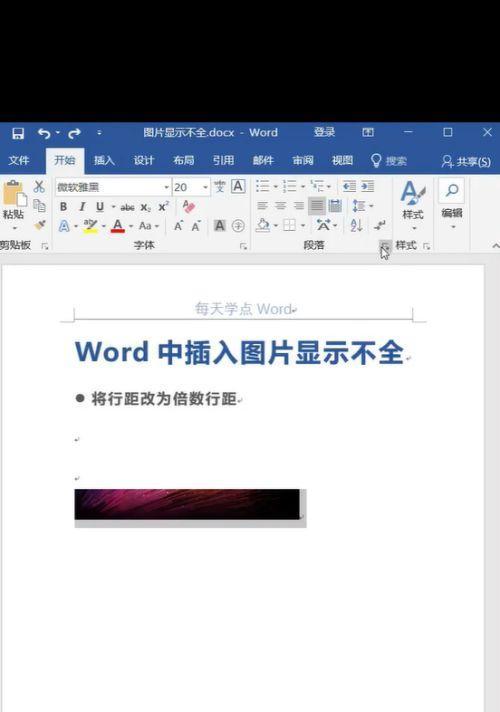The image size is (500, 712).
Task: Center align the text
Action: (x=280, y=206)
